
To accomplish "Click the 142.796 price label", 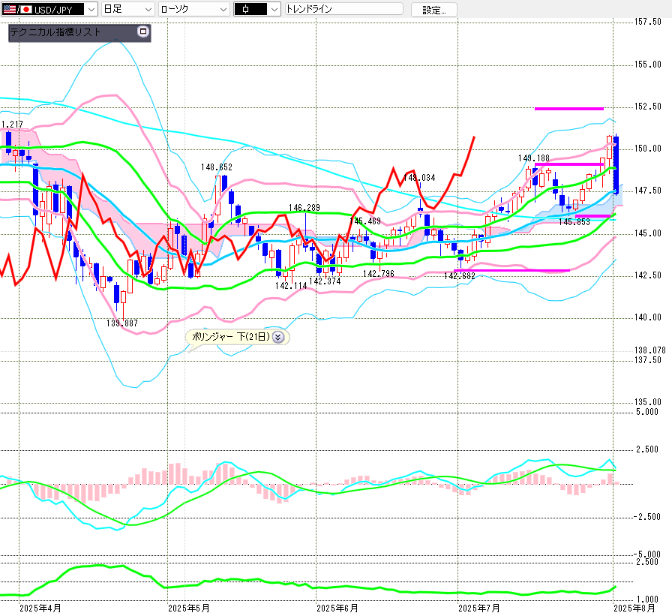I will pos(379,274).
